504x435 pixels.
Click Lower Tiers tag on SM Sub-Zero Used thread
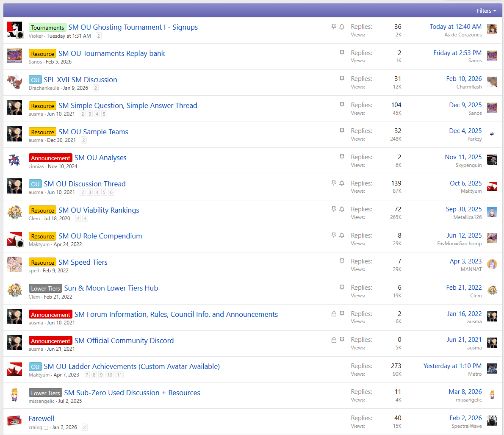(x=45, y=393)
